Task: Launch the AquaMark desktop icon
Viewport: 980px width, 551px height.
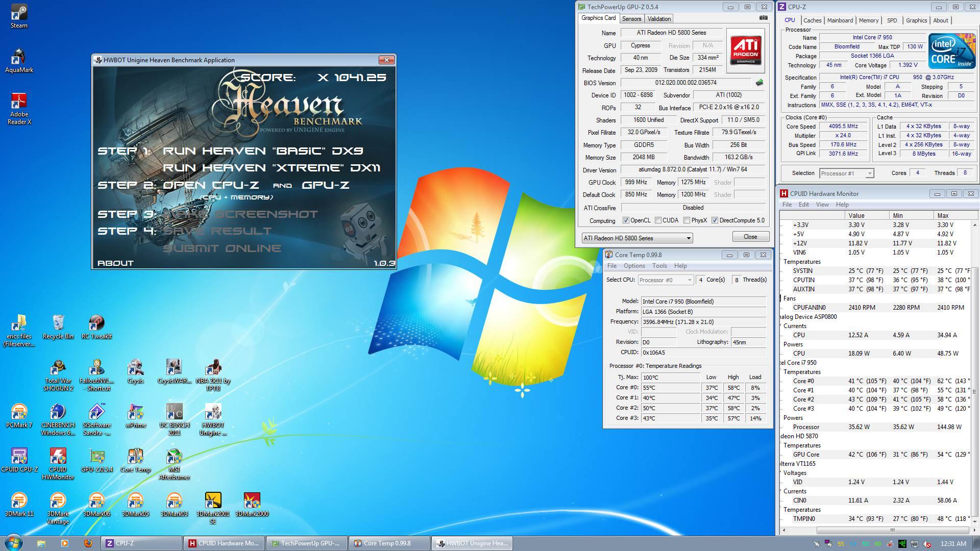Action: (x=19, y=60)
